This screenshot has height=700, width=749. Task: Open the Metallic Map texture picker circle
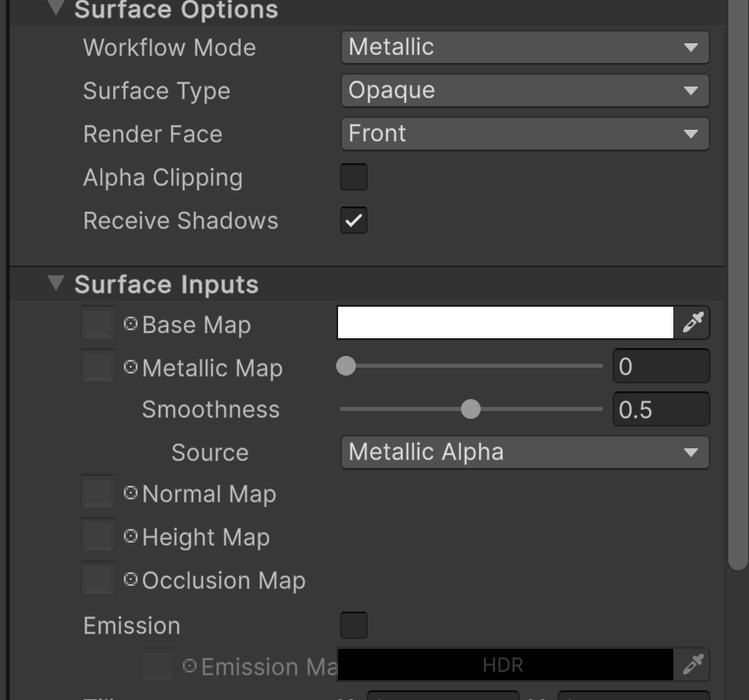(x=131, y=367)
